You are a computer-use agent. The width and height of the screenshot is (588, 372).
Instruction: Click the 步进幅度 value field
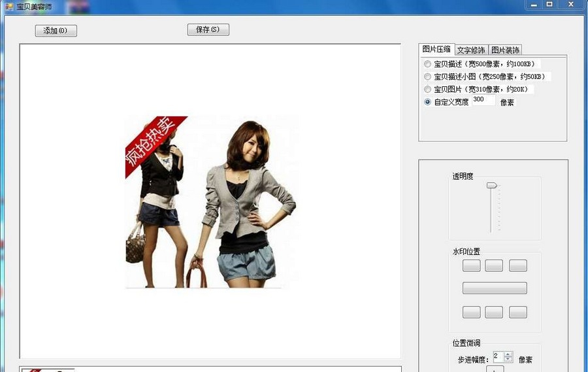498,356
